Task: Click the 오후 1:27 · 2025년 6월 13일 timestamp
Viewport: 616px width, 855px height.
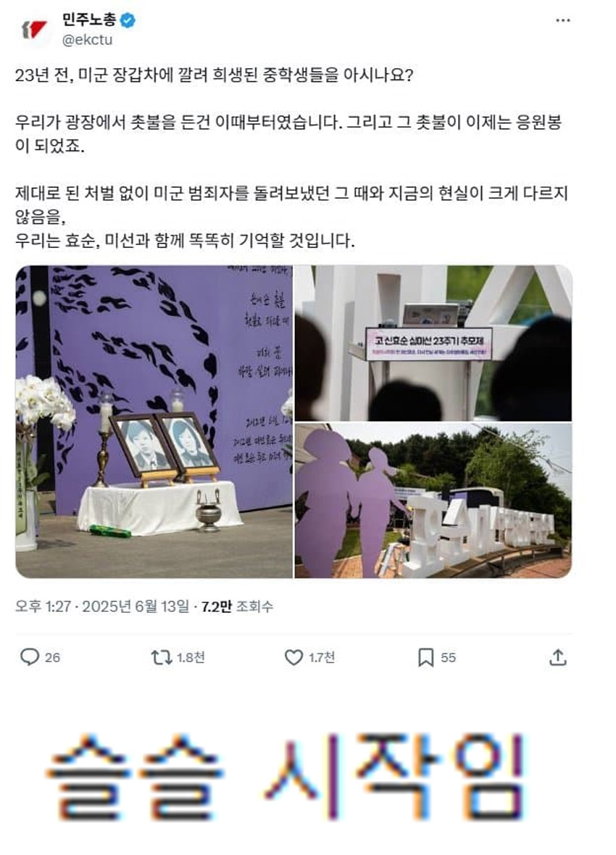Action: click(x=102, y=606)
